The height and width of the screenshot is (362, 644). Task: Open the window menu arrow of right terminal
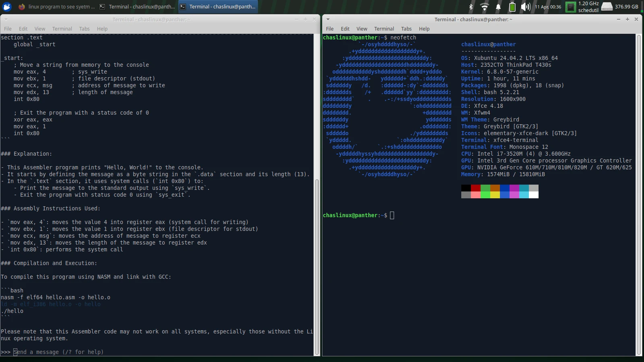tap(328, 19)
